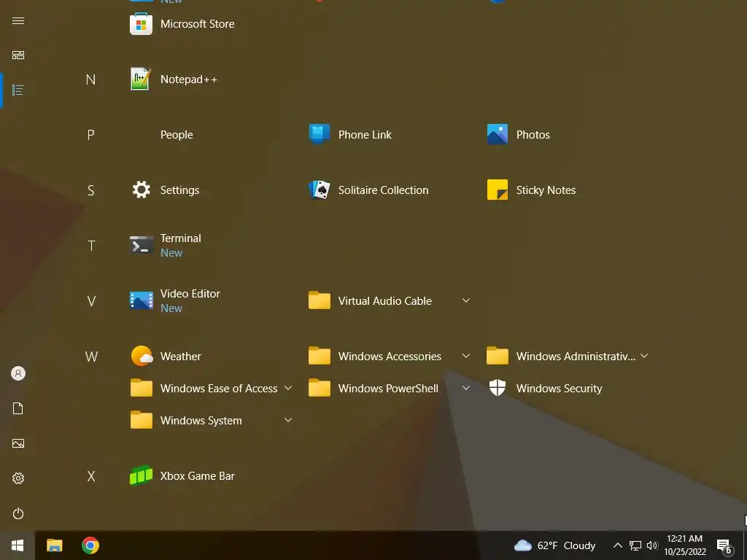Open the Phone Link app
The image size is (747, 560).
[x=350, y=134]
